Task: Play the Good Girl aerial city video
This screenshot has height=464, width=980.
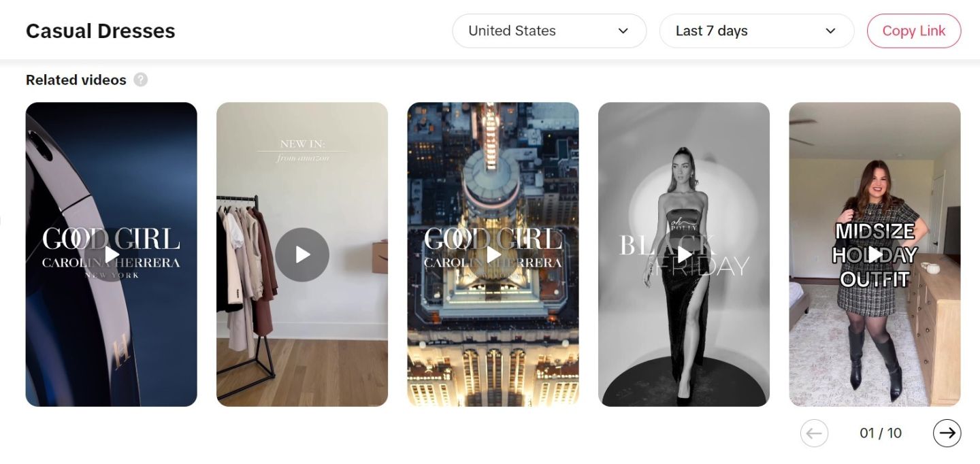Action: tap(493, 254)
